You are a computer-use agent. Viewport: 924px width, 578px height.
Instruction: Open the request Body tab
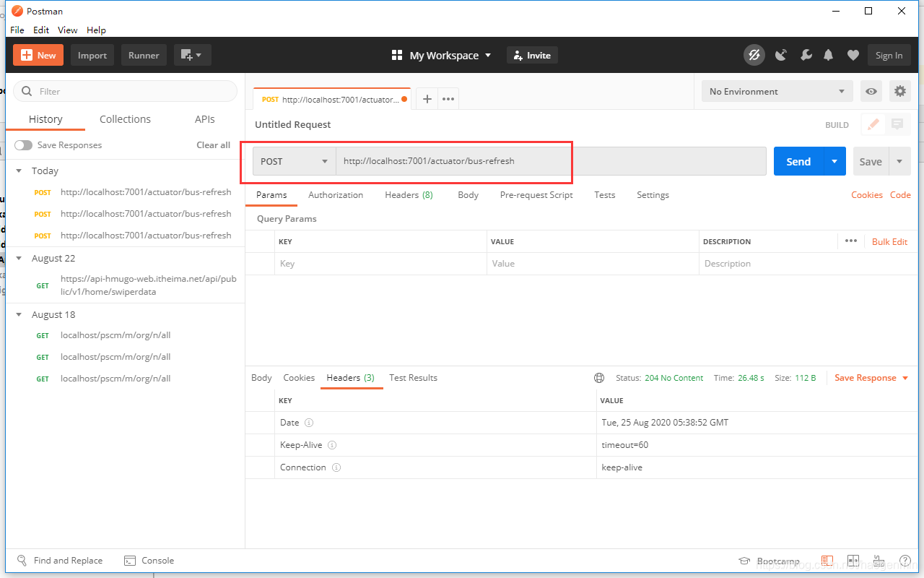pos(468,195)
